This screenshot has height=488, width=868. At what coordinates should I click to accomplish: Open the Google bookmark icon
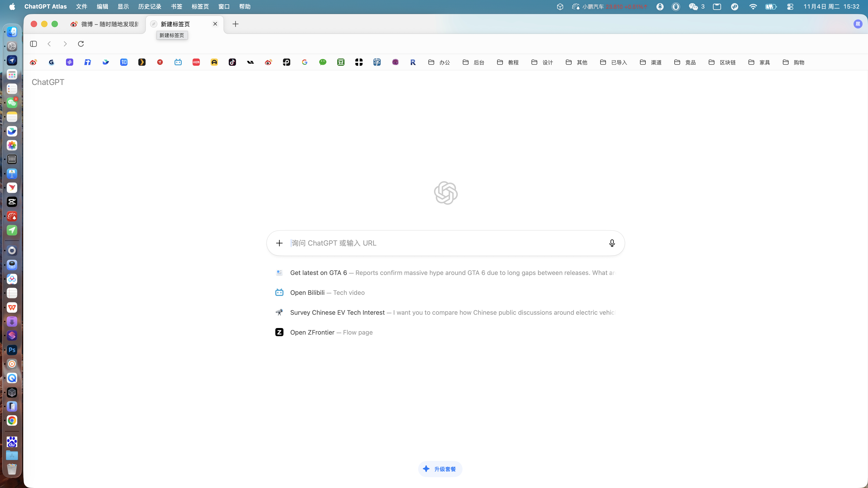[305, 62]
